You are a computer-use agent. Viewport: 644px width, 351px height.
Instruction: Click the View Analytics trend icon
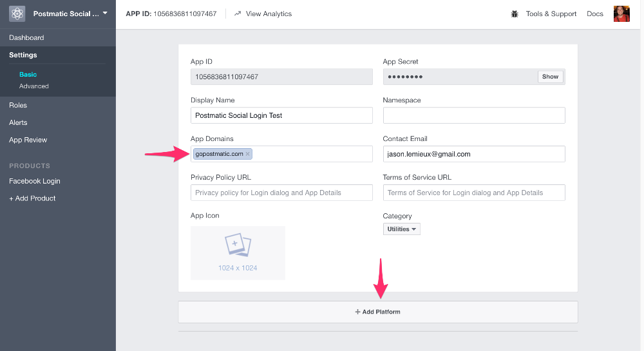pyautogui.click(x=238, y=14)
